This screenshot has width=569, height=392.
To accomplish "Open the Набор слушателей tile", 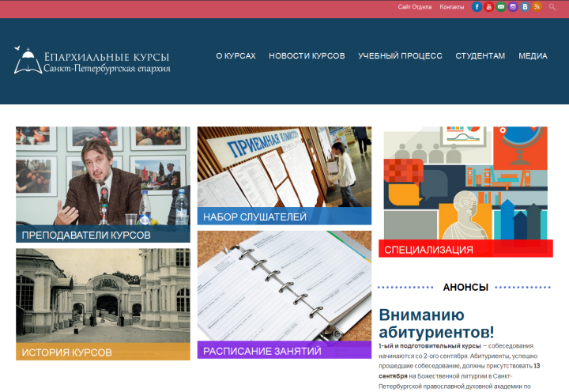I will coord(284,175).
